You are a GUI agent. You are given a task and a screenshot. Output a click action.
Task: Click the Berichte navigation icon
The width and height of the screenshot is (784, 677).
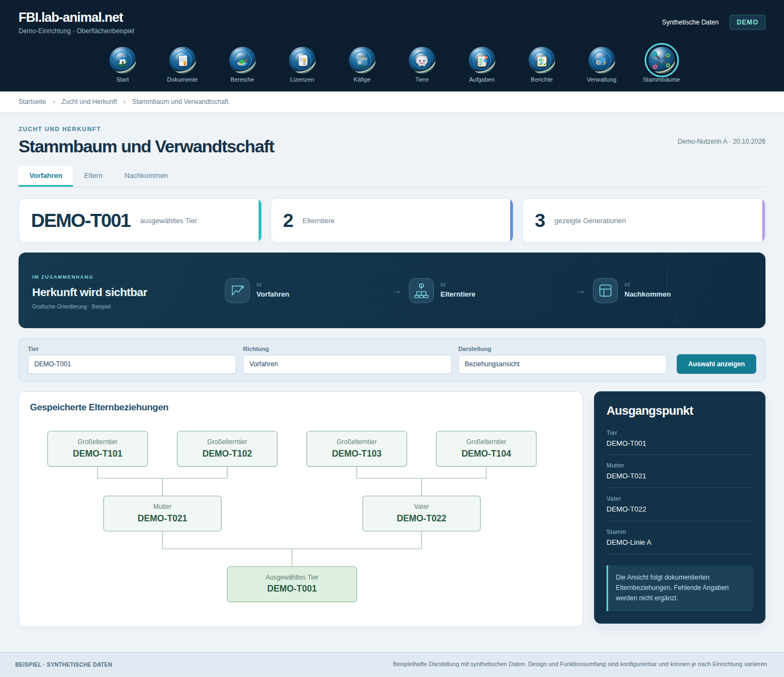[542, 60]
